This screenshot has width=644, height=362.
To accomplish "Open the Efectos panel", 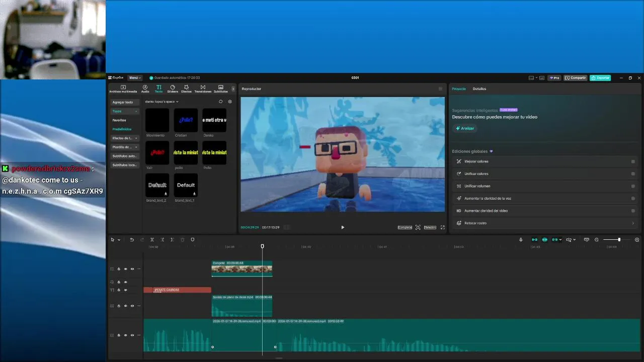I will (x=186, y=89).
